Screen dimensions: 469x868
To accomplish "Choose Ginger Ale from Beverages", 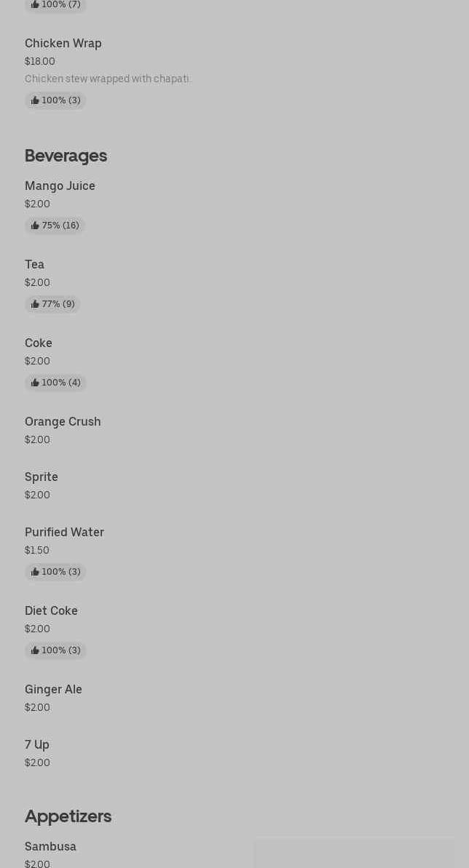I will [x=53, y=690].
